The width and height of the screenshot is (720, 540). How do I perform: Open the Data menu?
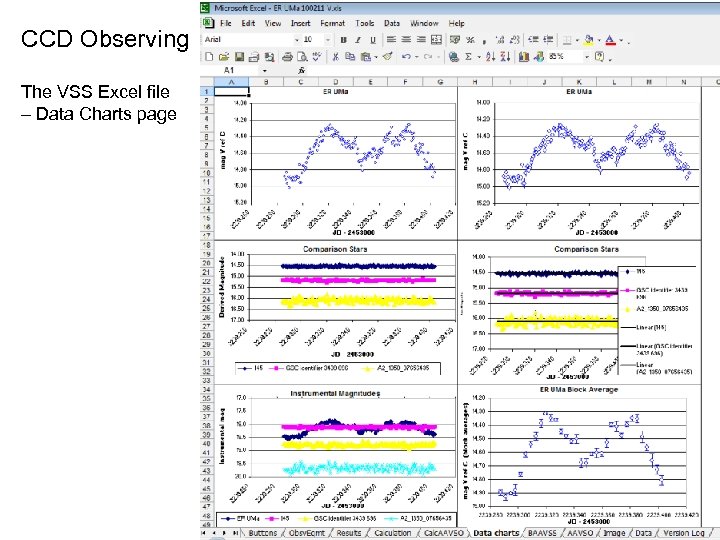(x=392, y=23)
